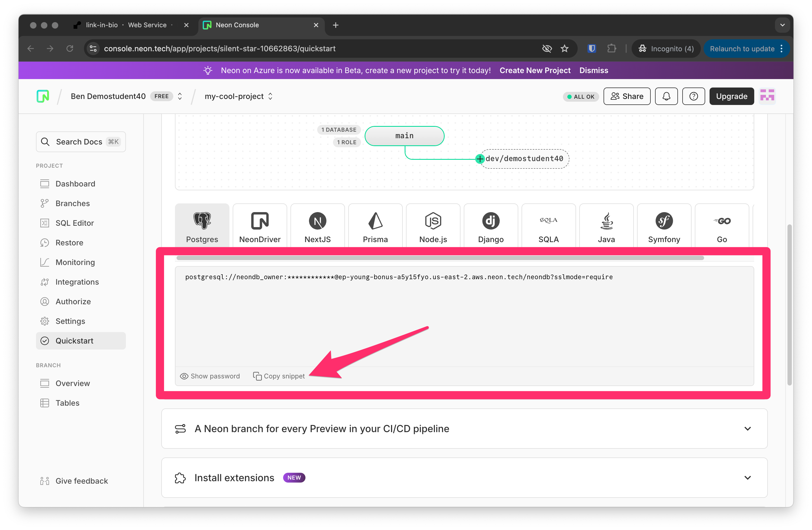Viewport: 812px width, 530px height.
Task: Click the Neon logo in header
Action: (x=43, y=96)
